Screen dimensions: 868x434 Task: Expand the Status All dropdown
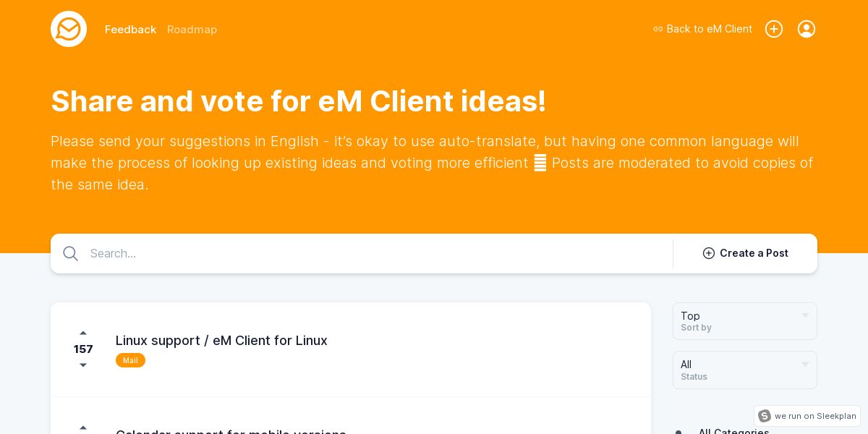pyautogui.click(x=745, y=370)
